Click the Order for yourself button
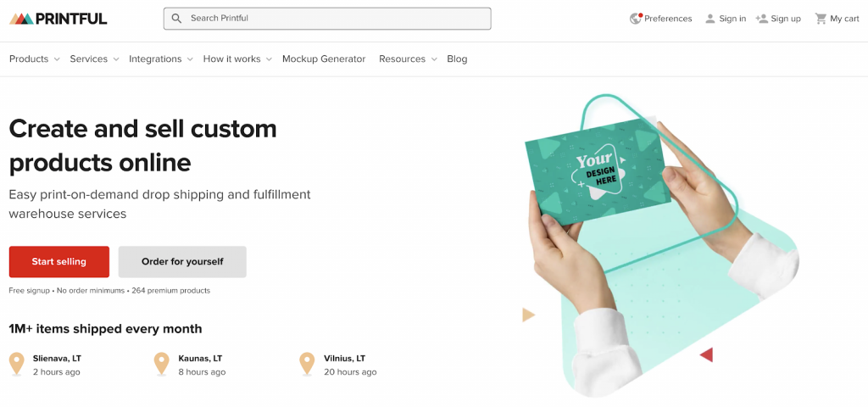The height and width of the screenshot is (407, 868). click(x=182, y=261)
